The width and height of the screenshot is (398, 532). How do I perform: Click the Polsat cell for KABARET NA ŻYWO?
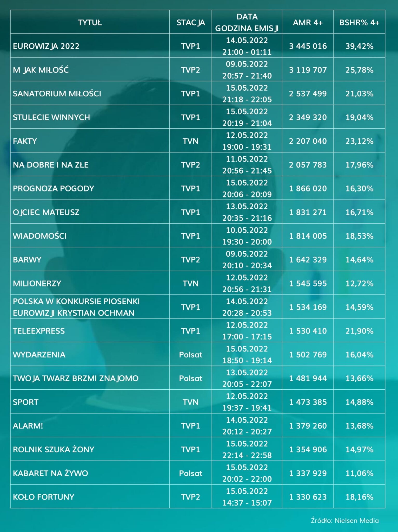(x=190, y=473)
